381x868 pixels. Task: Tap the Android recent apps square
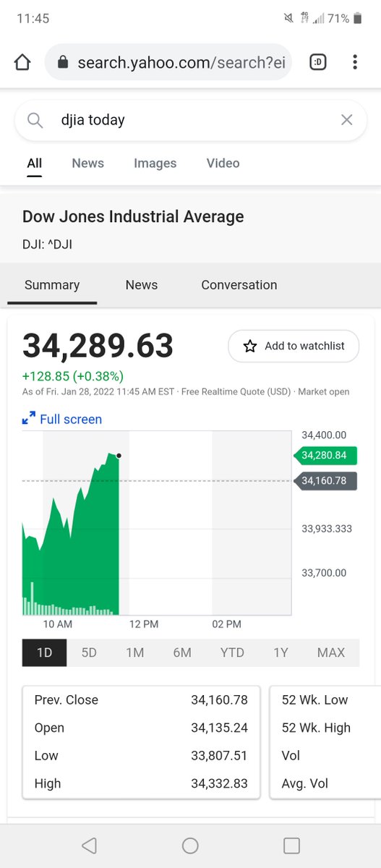click(291, 846)
